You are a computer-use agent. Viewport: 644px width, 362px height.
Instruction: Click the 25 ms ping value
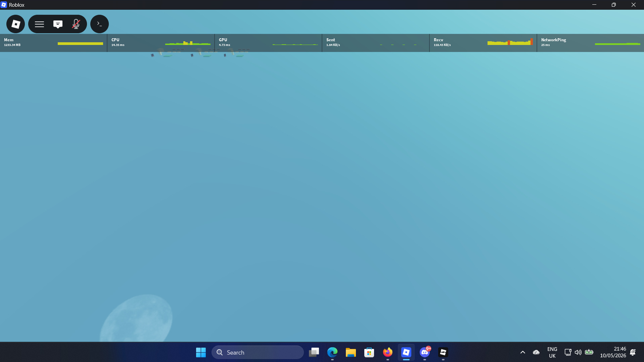[545, 45]
